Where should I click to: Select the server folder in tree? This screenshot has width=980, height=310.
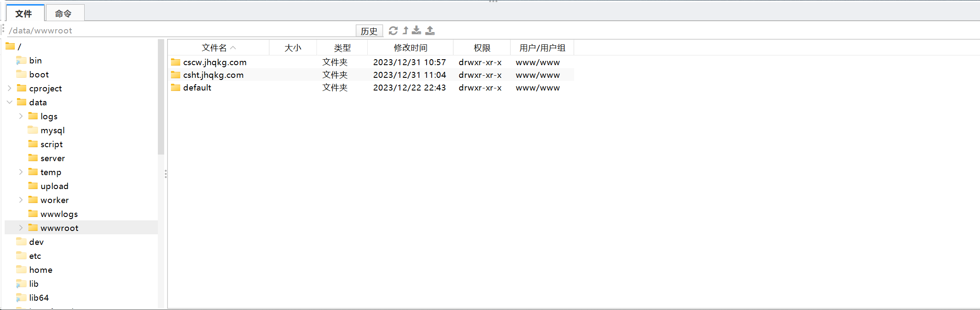click(x=46, y=158)
